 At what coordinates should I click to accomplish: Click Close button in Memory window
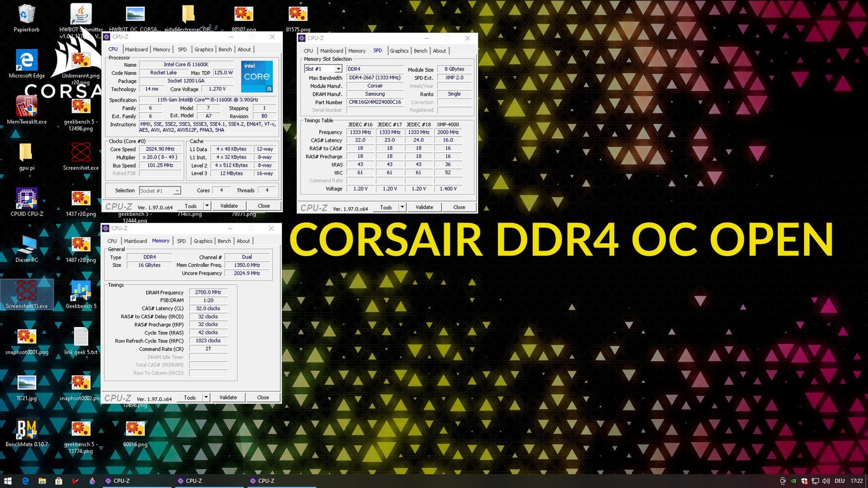tap(263, 397)
